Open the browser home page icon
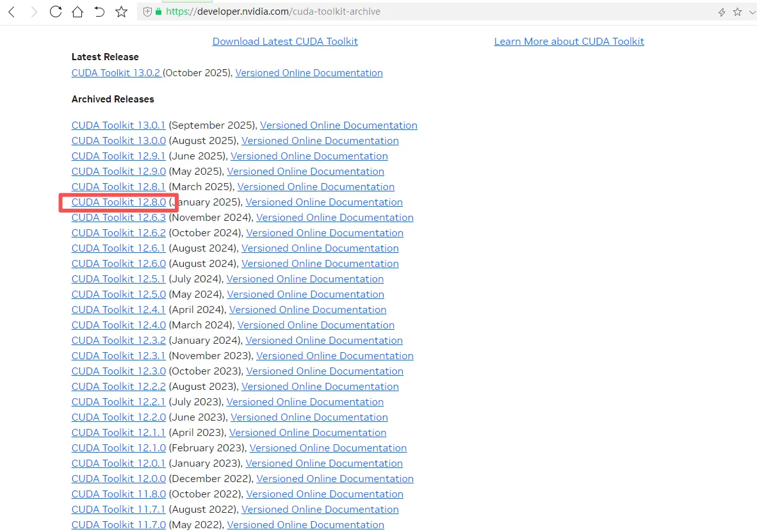Image resolution: width=757 pixels, height=532 pixels. tap(77, 12)
